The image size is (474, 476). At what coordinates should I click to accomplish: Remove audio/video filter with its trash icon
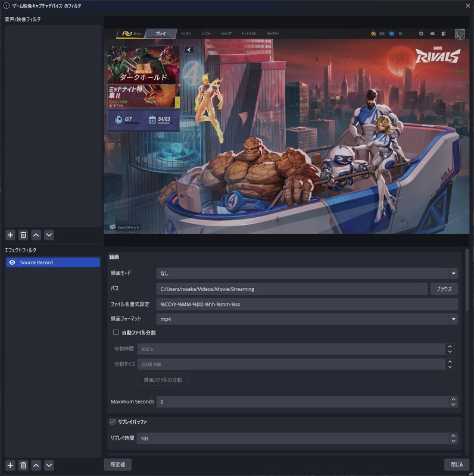[23, 235]
